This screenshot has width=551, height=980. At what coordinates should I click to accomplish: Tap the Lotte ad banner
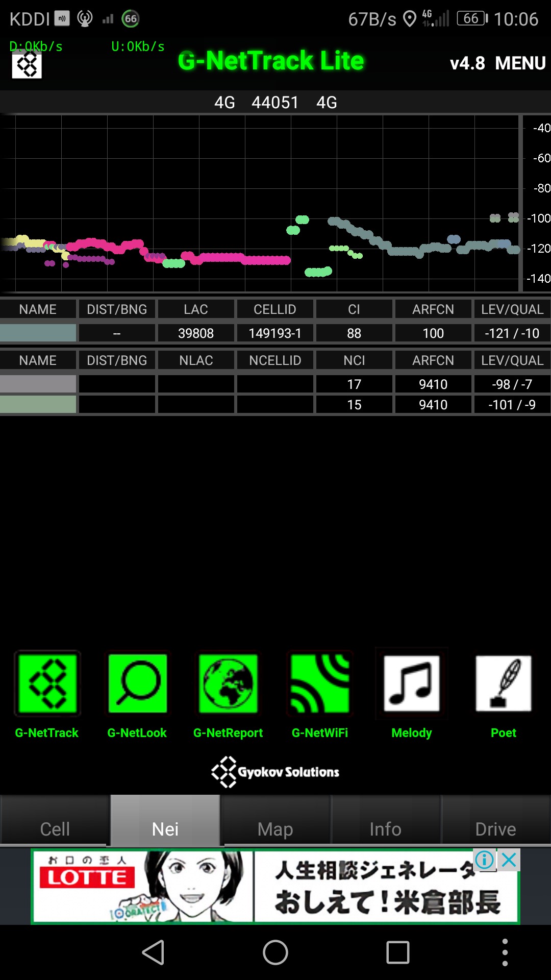275,887
